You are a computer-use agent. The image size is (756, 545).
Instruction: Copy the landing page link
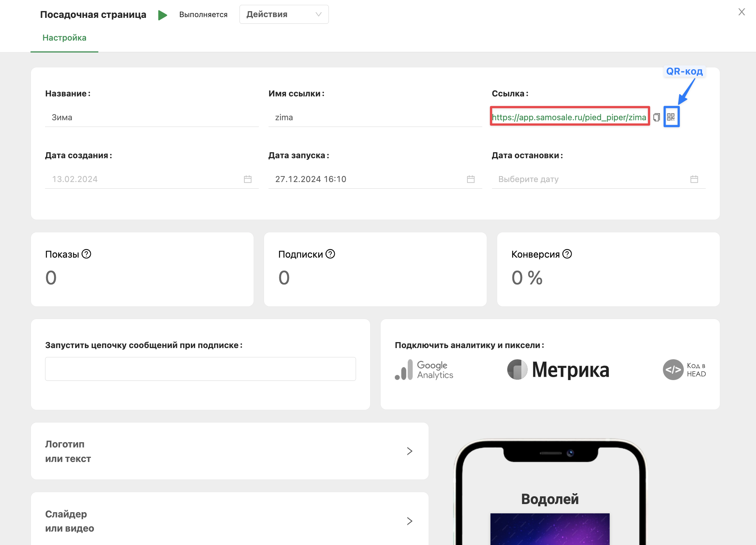pyautogui.click(x=657, y=117)
